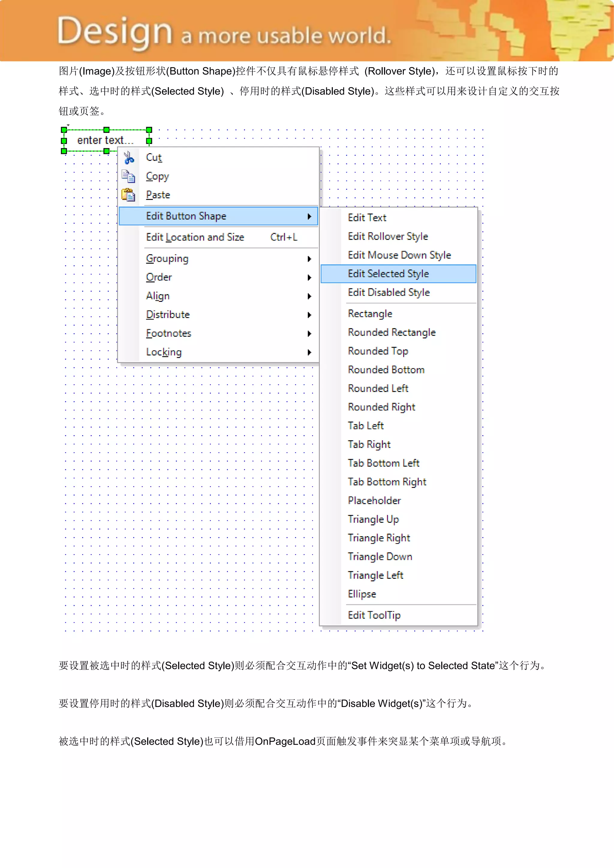Open Edit ToolTip menu entry

click(374, 615)
